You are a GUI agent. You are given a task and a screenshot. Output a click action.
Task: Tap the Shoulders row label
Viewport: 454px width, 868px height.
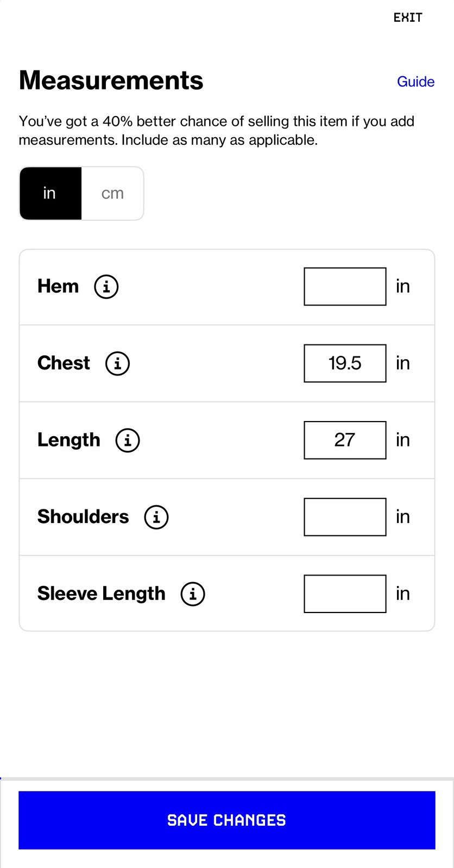click(x=83, y=517)
